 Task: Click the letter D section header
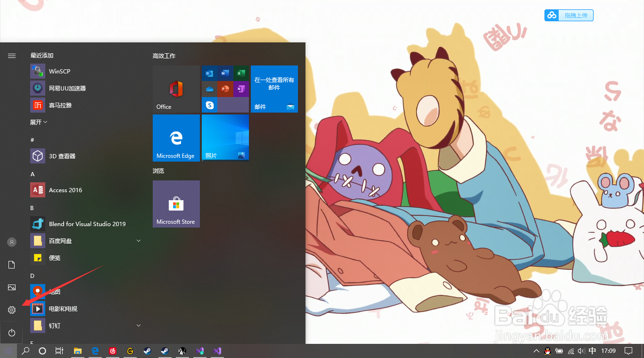33,276
